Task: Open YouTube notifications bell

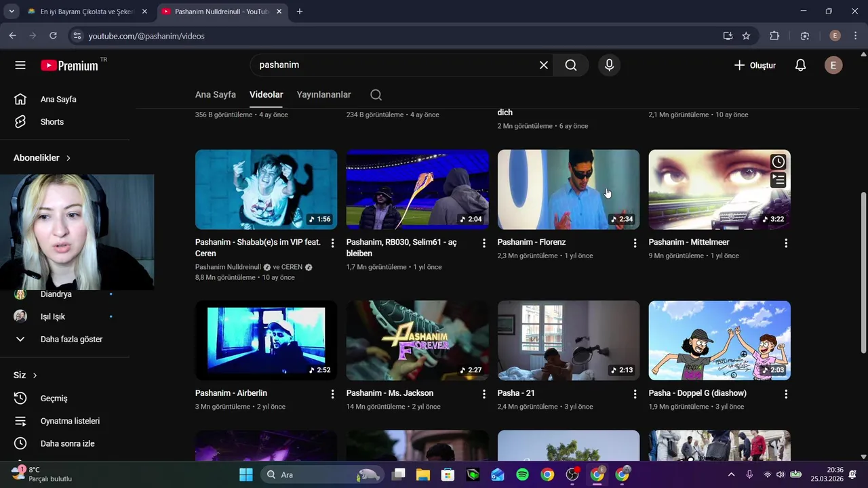Action: click(x=800, y=65)
